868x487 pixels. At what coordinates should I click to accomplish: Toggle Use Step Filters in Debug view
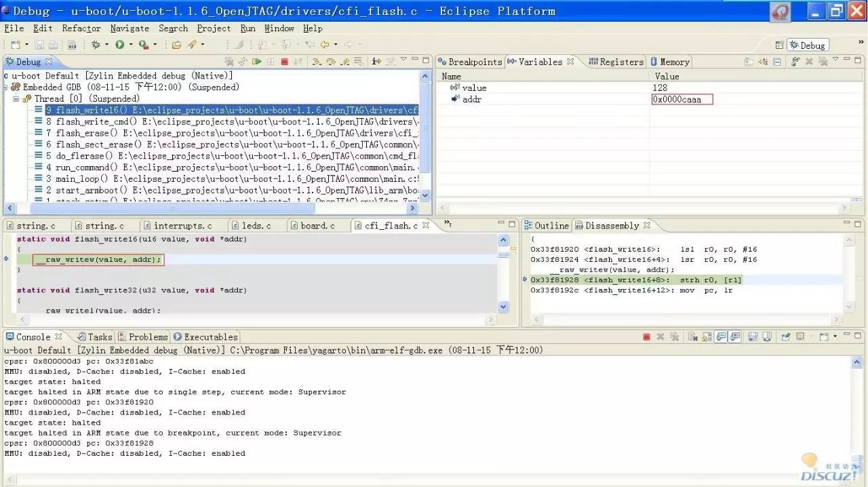click(x=390, y=62)
